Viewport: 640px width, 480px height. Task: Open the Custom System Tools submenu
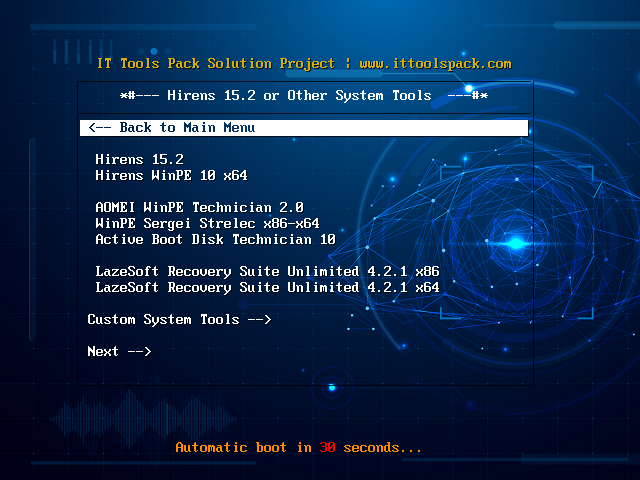pyautogui.click(x=179, y=319)
